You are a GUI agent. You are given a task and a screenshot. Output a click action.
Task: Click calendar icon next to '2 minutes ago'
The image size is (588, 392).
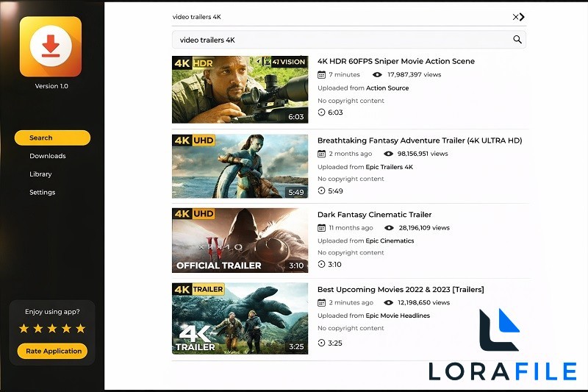(x=321, y=302)
